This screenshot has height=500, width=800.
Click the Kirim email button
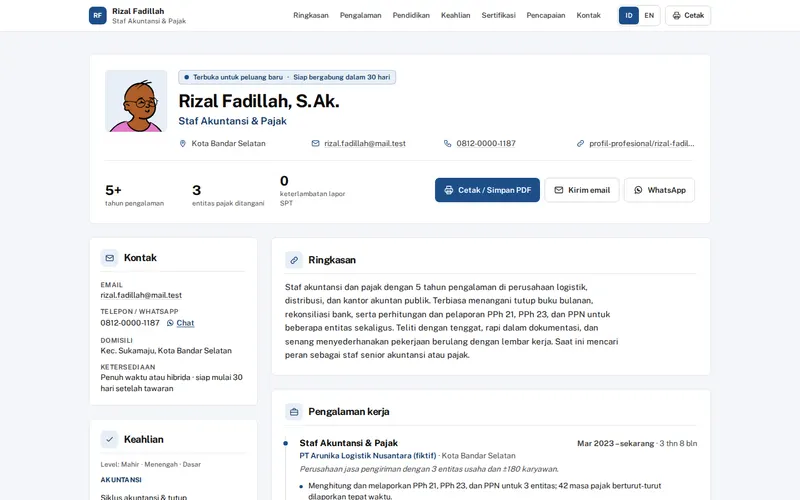click(x=582, y=190)
